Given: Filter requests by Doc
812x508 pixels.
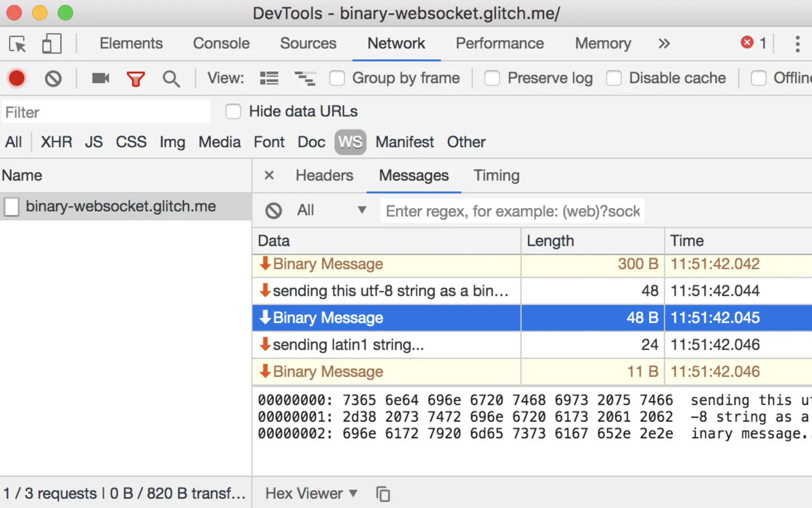Looking at the screenshot, I should pyautogui.click(x=311, y=142).
